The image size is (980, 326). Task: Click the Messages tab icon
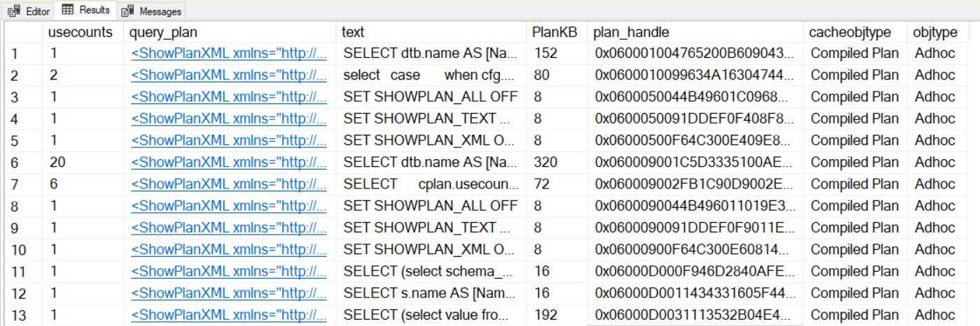click(x=127, y=12)
